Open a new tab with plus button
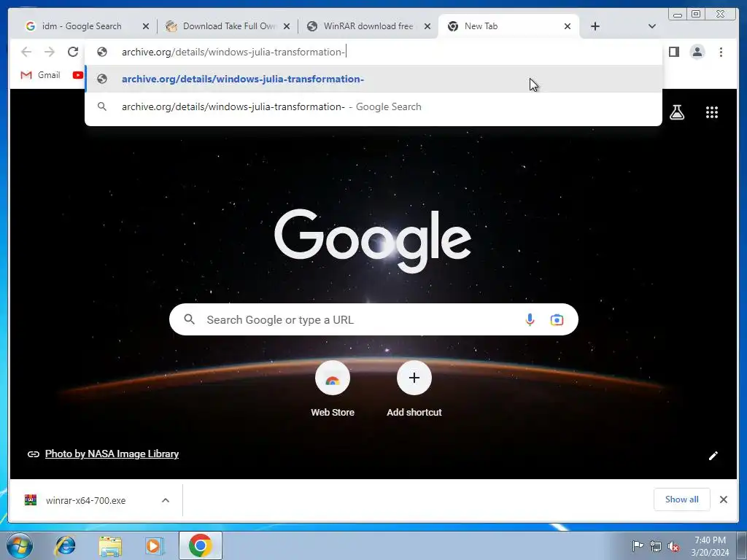 click(x=595, y=26)
